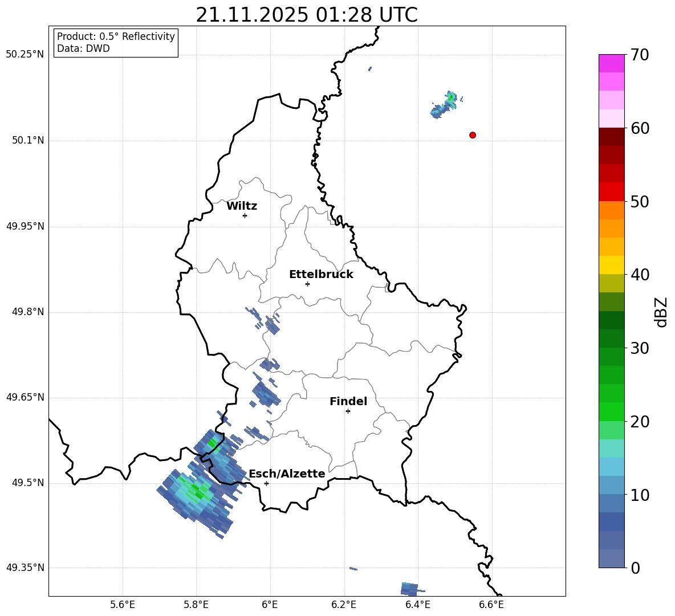Click the 0 tick on the colorbar

coord(635,568)
